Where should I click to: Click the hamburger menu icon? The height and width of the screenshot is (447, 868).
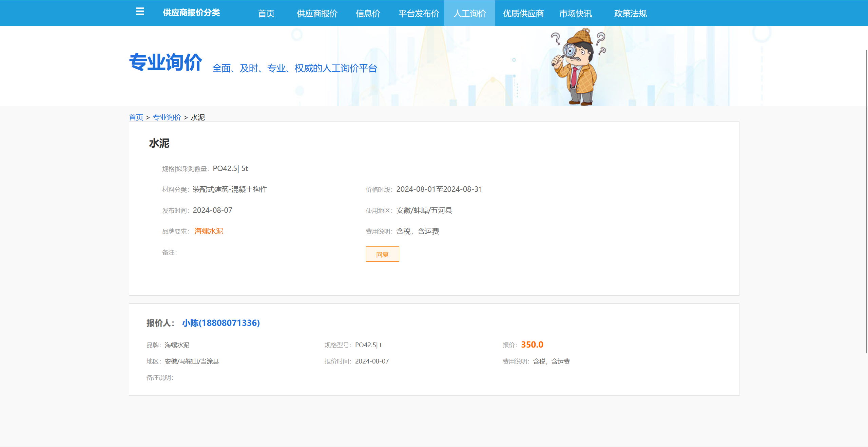coord(140,12)
